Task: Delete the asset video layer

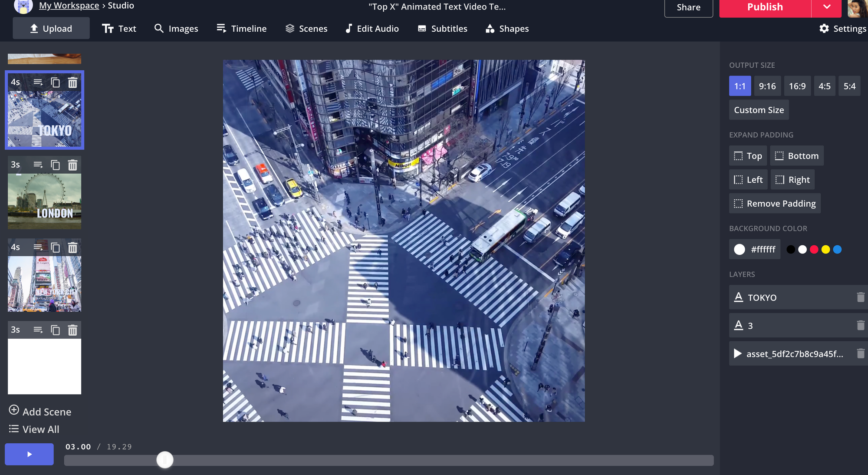Action: pyautogui.click(x=860, y=353)
